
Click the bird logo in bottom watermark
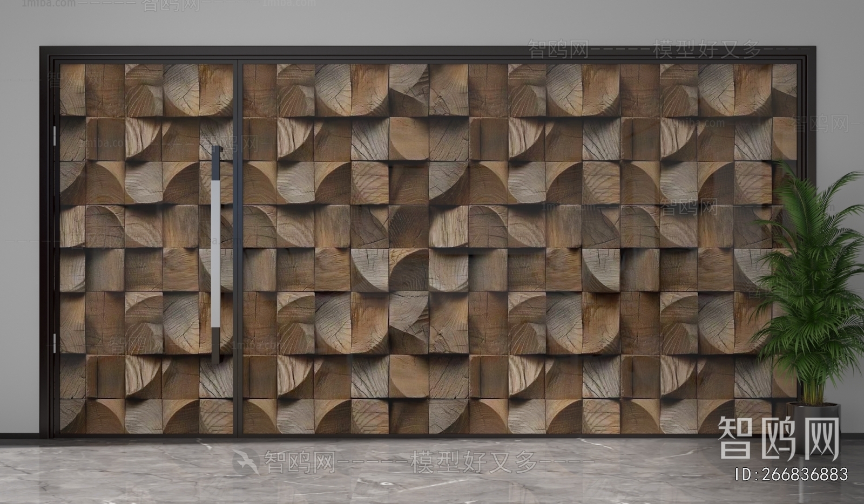(247, 463)
